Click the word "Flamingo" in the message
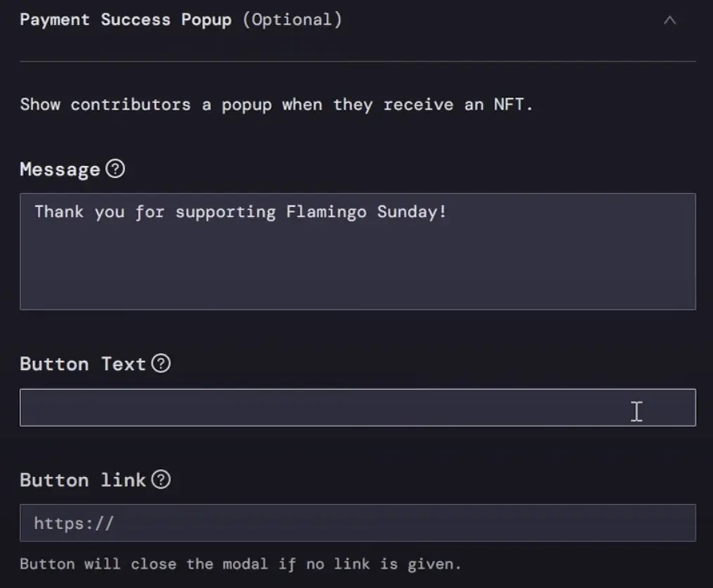This screenshot has width=713, height=588. [326, 212]
